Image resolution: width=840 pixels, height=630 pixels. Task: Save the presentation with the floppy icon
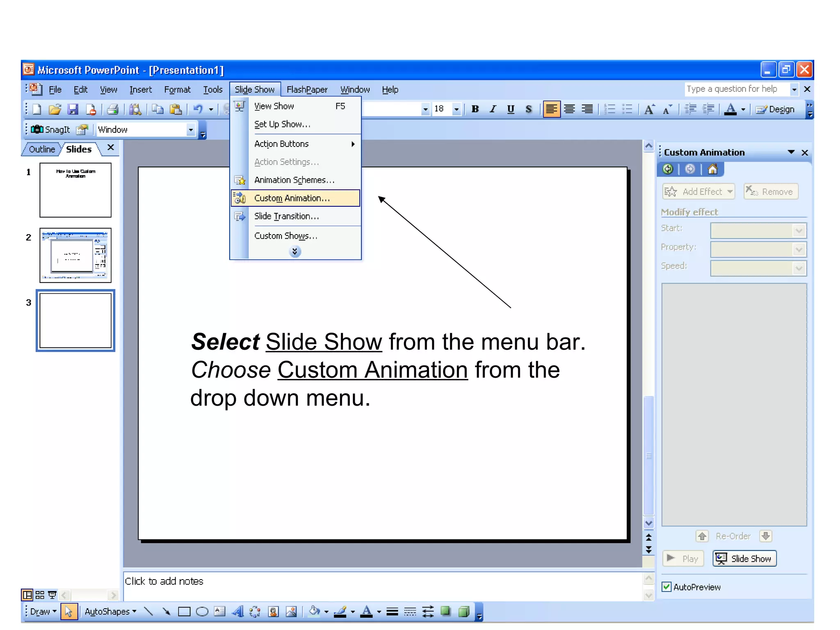(73, 109)
